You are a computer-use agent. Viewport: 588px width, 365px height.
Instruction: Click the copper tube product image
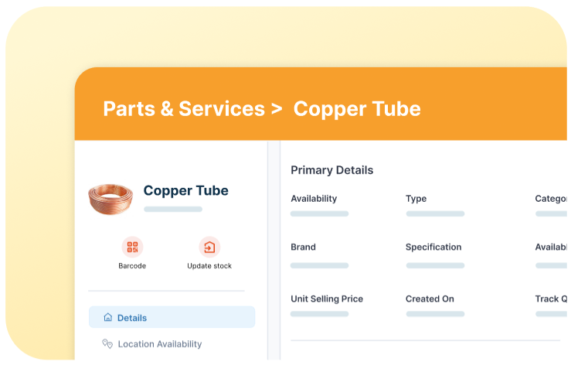point(110,199)
